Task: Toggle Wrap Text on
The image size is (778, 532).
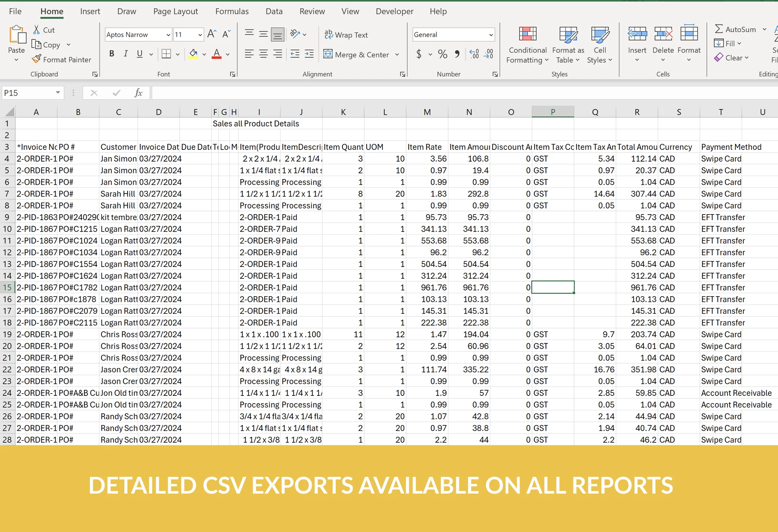Action: 346,35
